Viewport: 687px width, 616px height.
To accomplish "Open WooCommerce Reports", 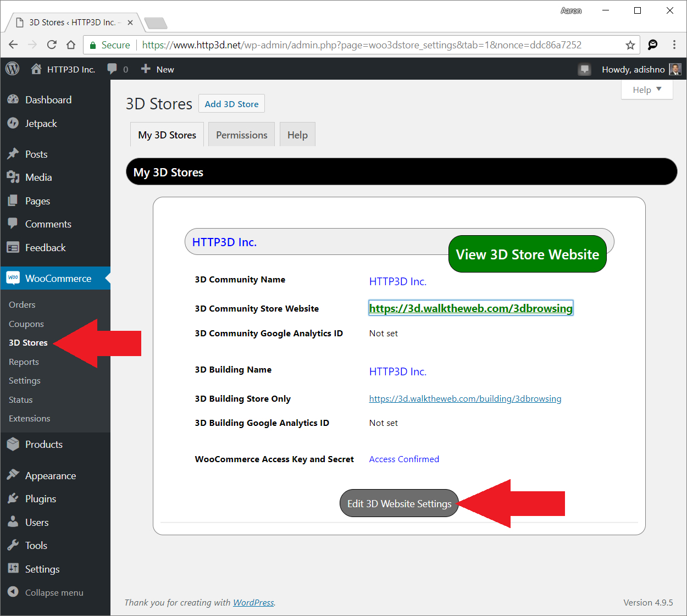I will pyautogui.click(x=24, y=362).
